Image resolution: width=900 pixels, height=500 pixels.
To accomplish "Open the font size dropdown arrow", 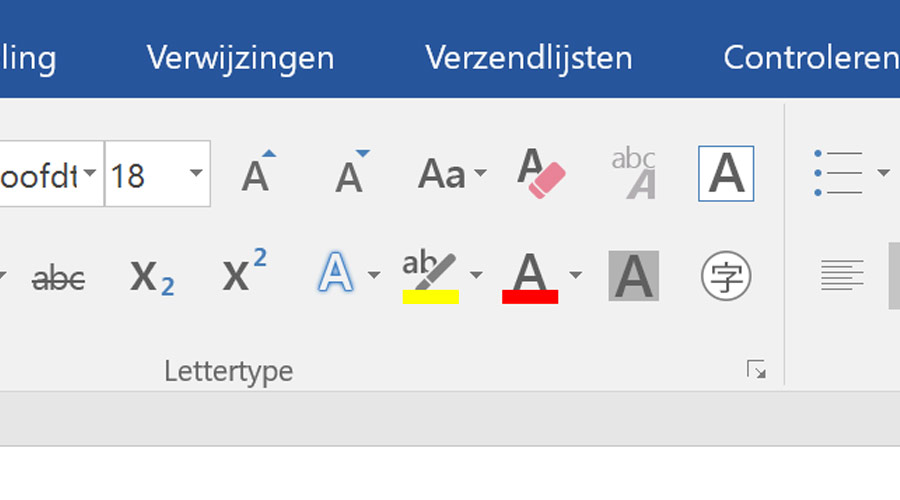I will pyautogui.click(x=196, y=173).
